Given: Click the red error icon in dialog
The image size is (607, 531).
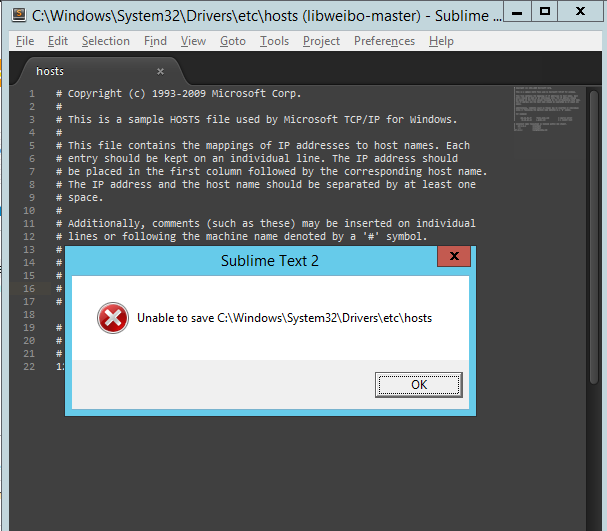Looking at the screenshot, I should click(x=113, y=318).
